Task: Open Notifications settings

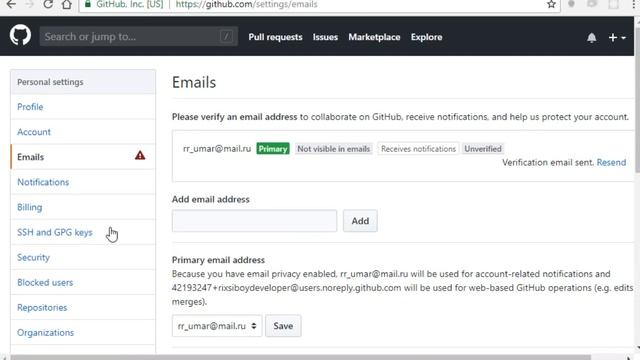Action: tap(83, 182)
